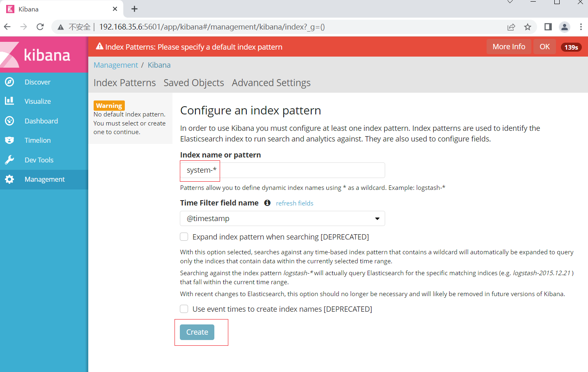Select the Management gear icon
The height and width of the screenshot is (372, 588).
pos(9,179)
